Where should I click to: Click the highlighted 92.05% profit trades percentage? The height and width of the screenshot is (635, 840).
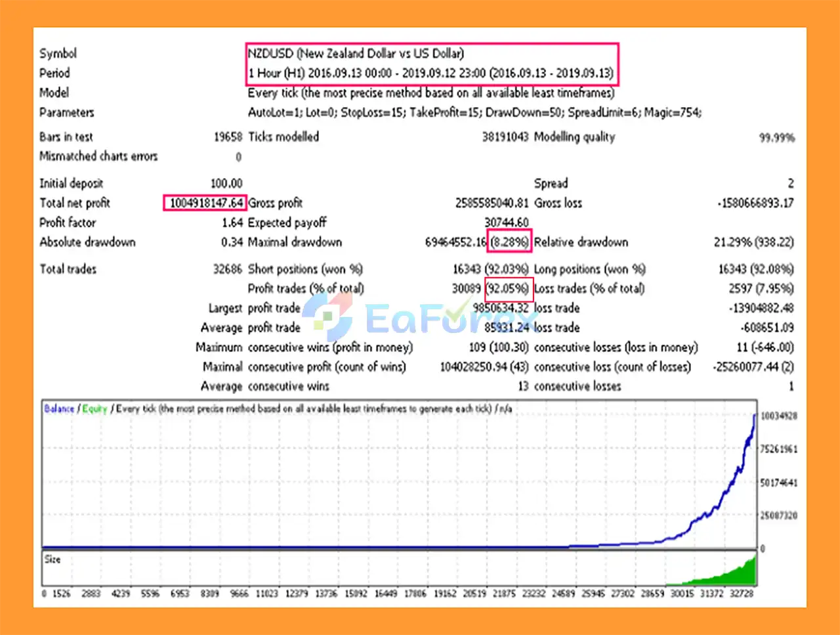click(509, 288)
